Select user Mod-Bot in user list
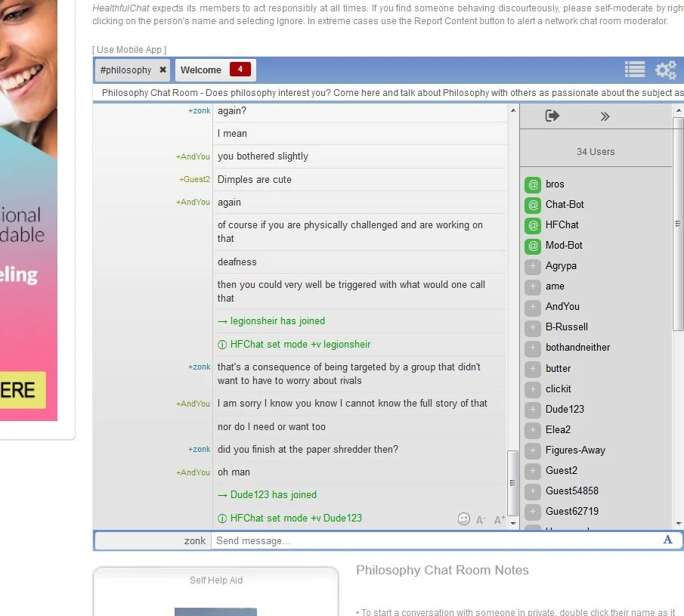The height and width of the screenshot is (616, 684). pos(564,246)
